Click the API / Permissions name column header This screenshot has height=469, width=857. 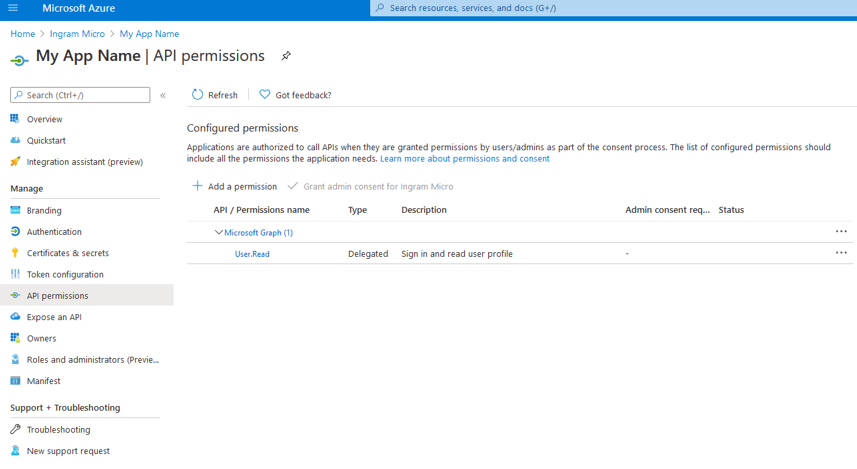coord(261,210)
